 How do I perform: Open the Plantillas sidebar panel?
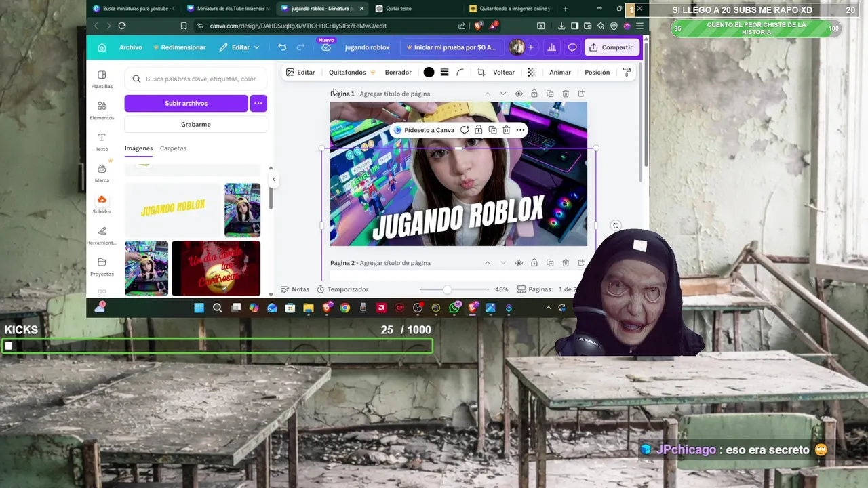tap(102, 79)
